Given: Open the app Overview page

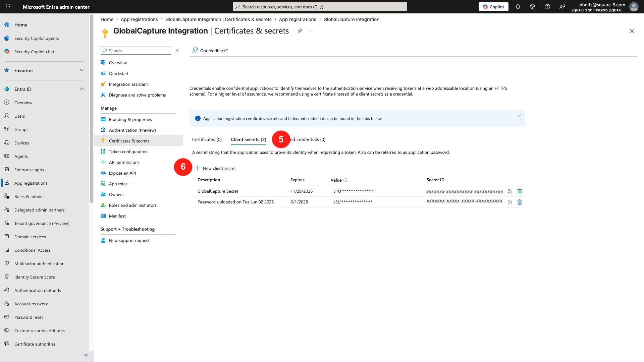Looking at the screenshot, I should tap(118, 63).
